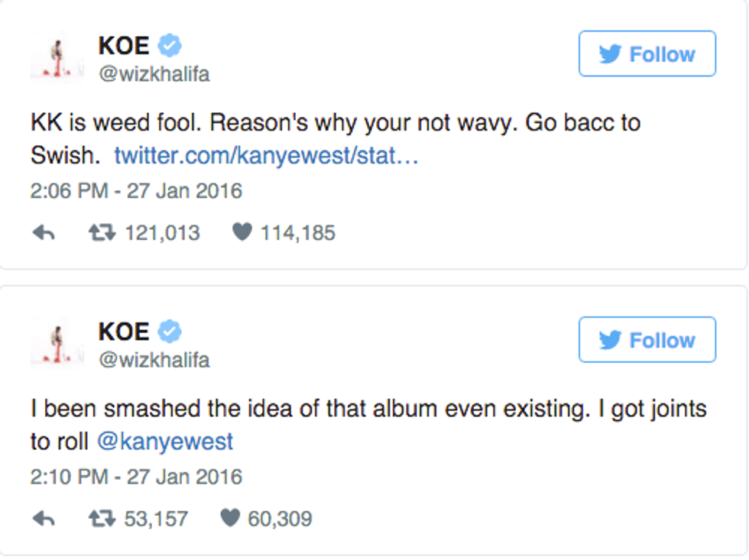Click the @wizkhalifa handle in the second tweet
The height and width of the screenshot is (560, 749).
(154, 360)
